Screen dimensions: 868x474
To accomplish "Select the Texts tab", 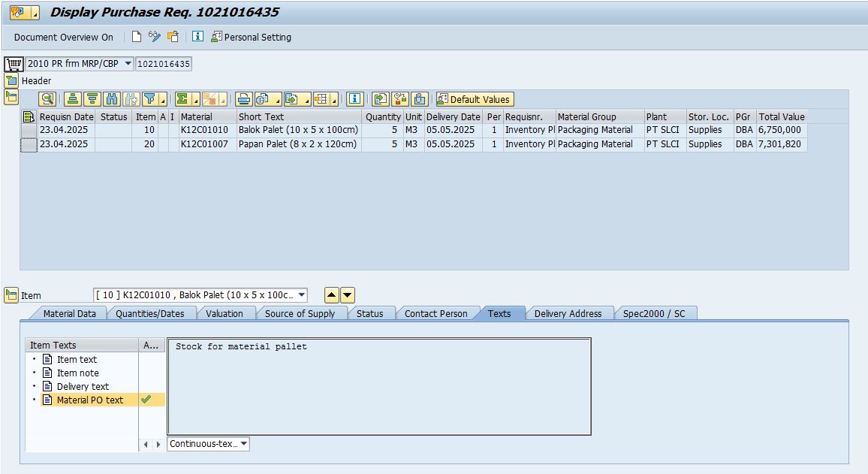I will point(499,313).
